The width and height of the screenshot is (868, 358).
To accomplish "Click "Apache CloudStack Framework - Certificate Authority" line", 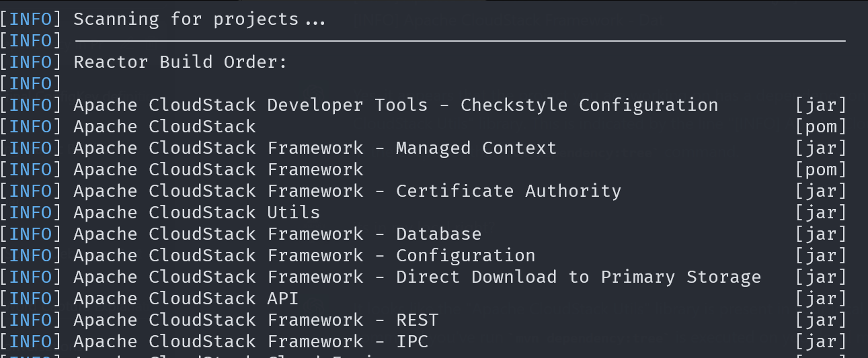I will point(347,191).
